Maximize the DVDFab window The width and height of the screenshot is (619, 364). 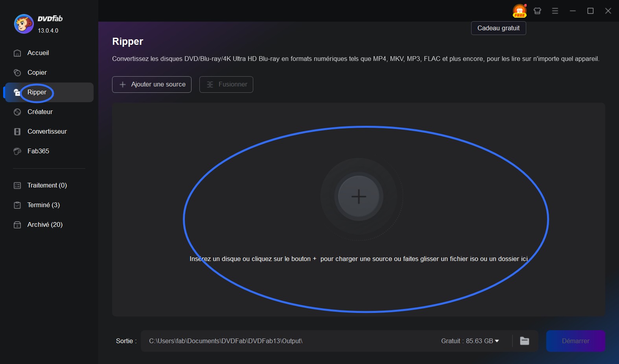590,11
